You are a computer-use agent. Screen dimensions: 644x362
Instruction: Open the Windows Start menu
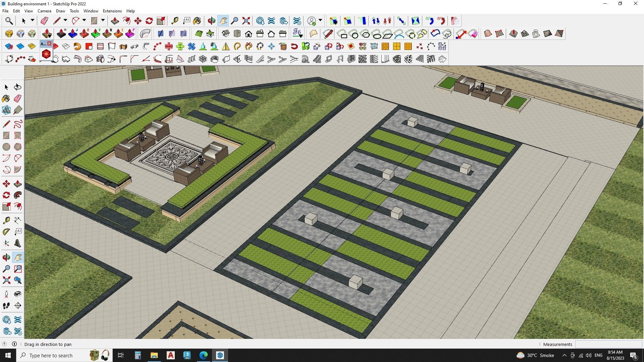point(8,355)
